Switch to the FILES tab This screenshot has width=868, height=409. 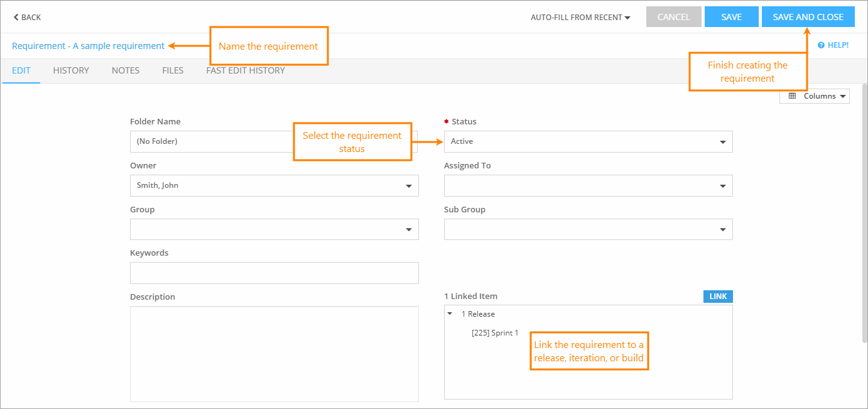coord(172,70)
